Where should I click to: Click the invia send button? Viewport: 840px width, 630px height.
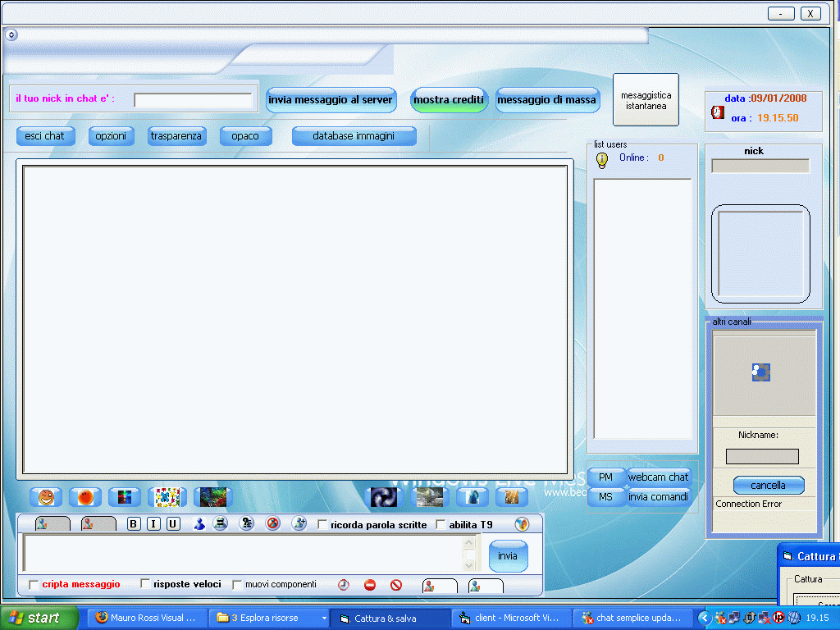pos(508,556)
